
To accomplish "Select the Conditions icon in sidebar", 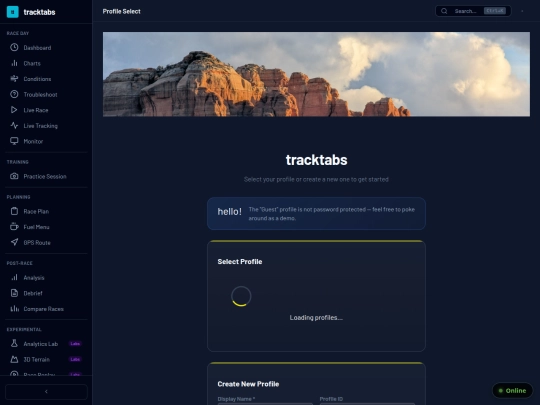I will pos(14,79).
